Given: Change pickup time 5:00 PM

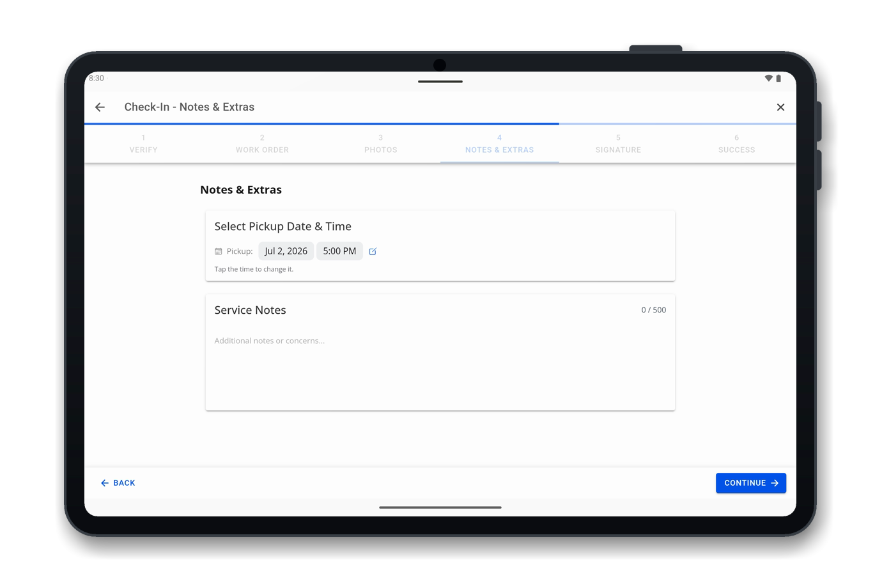Looking at the screenshot, I should click(x=339, y=251).
